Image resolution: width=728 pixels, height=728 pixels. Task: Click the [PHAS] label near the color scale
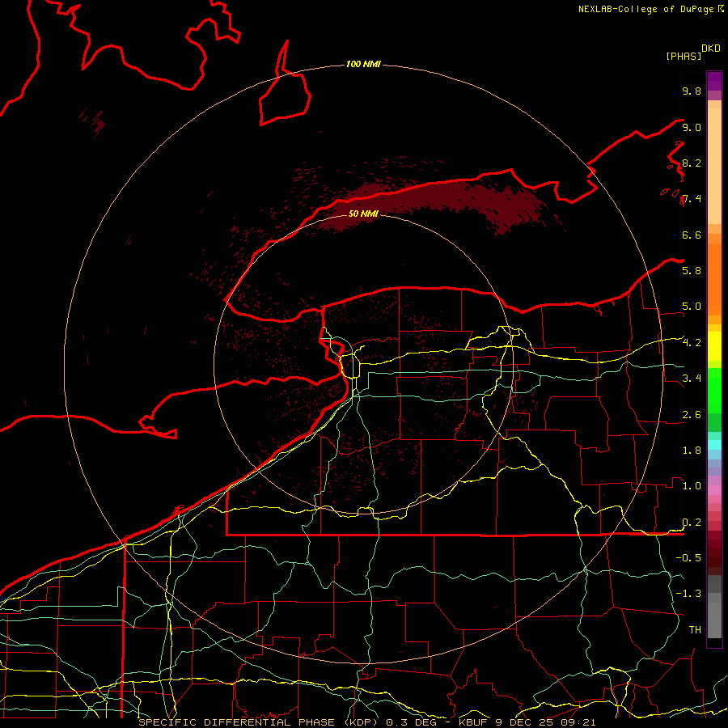pyautogui.click(x=684, y=56)
